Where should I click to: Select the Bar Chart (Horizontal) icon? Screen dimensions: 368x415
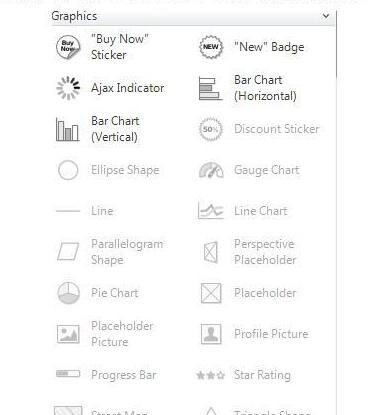pos(210,88)
